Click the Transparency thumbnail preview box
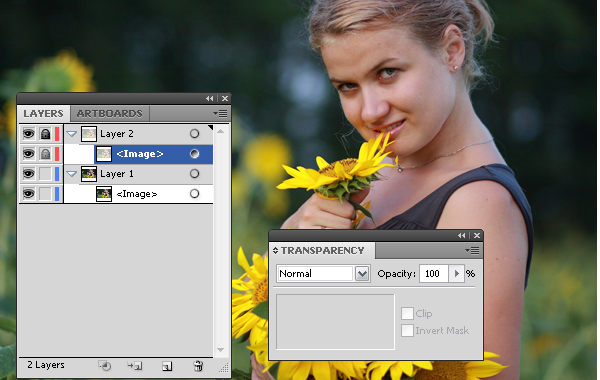The image size is (600, 380). coord(335,322)
